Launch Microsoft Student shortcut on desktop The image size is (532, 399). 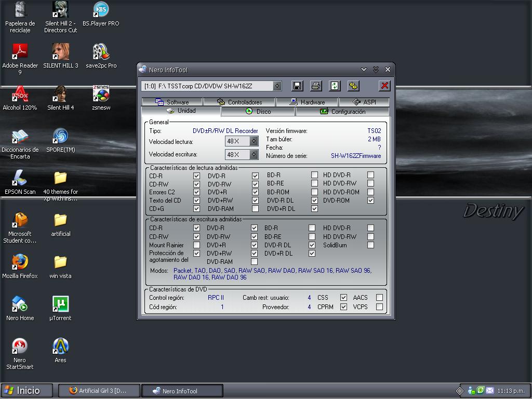pos(20,228)
